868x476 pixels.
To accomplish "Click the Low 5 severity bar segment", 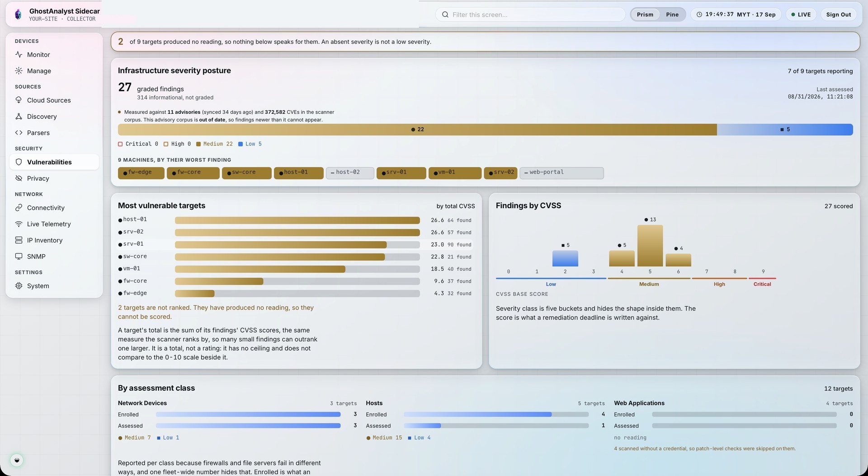I will coord(785,130).
